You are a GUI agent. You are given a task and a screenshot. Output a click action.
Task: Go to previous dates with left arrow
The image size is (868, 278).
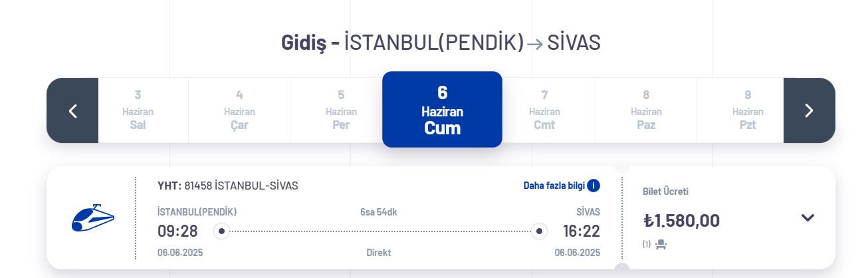click(72, 110)
